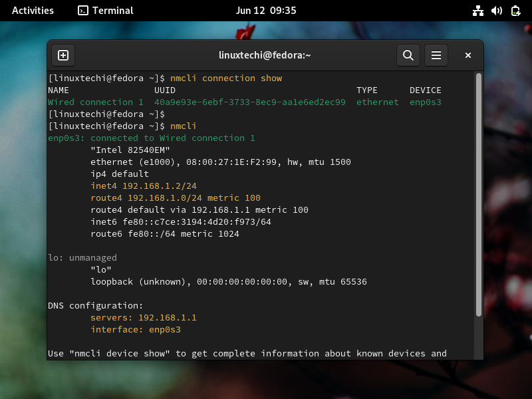The width and height of the screenshot is (532, 399).
Task: Open a new terminal tab with the plus icon
Action: (63, 55)
